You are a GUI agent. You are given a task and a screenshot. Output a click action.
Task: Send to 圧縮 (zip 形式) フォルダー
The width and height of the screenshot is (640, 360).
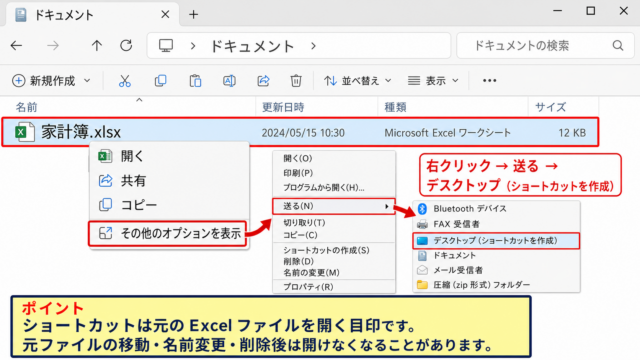click(496, 285)
